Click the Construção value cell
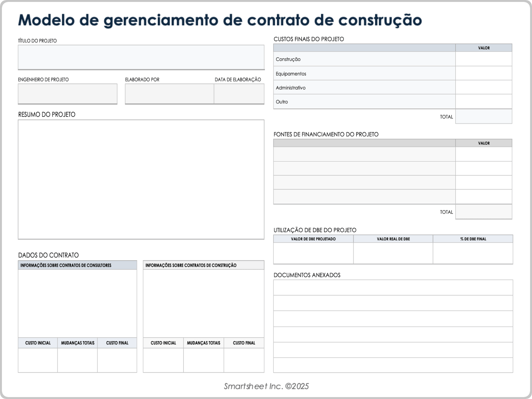532x399 pixels. (484, 59)
